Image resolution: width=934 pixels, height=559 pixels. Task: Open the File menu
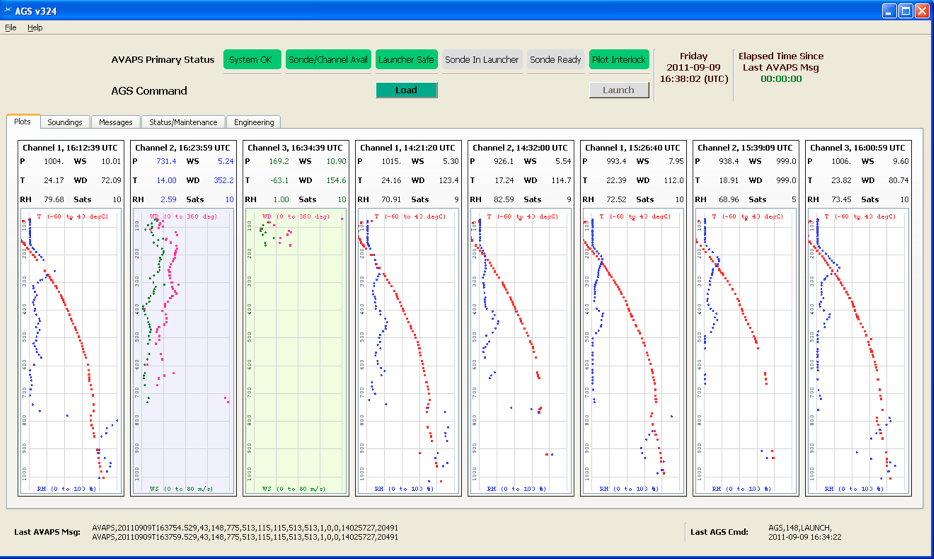11,28
